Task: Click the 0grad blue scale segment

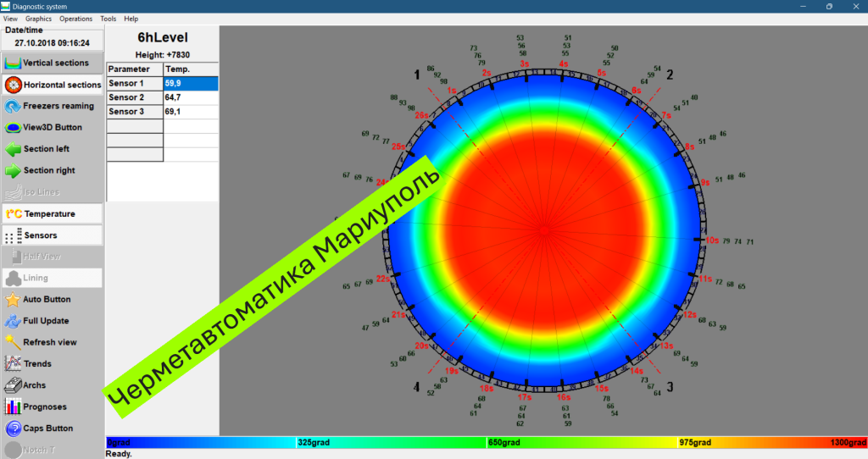Action: [201, 442]
